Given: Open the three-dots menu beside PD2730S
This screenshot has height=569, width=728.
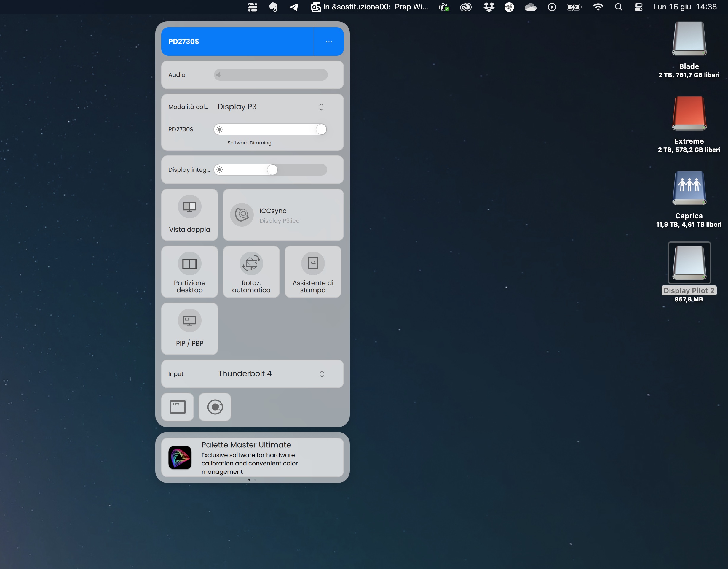Looking at the screenshot, I should (329, 42).
